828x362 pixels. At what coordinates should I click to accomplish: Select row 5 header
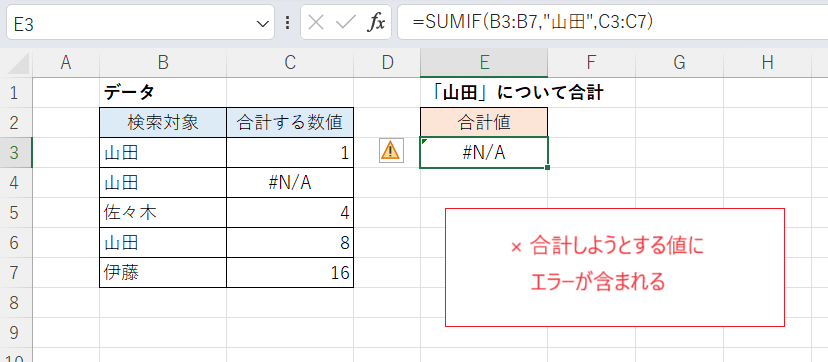coord(16,213)
